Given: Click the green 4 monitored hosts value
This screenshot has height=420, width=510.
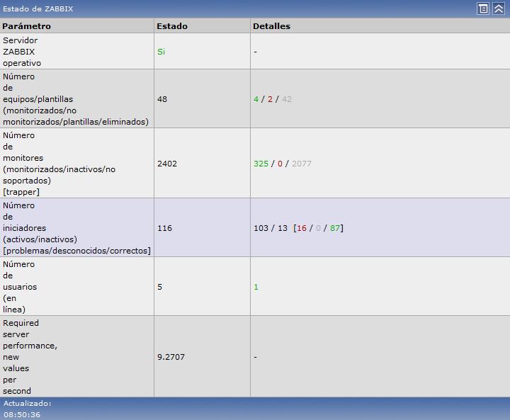Looking at the screenshot, I should click(256, 99).
